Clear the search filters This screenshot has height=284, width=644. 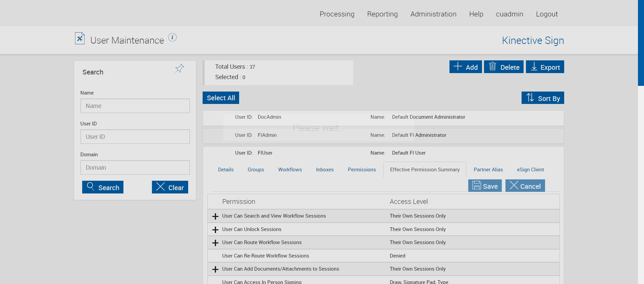click(x=170, y=187)
